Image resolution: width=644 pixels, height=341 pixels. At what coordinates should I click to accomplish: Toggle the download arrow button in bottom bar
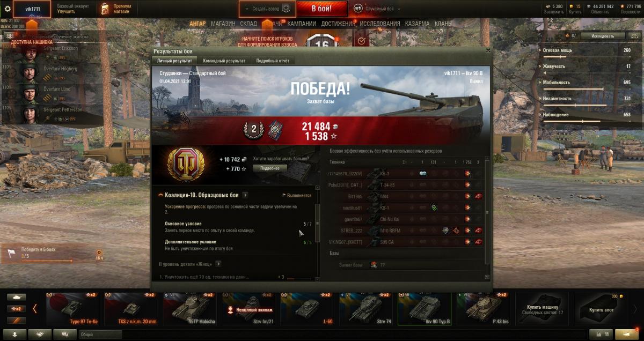(x=14, y=335)
